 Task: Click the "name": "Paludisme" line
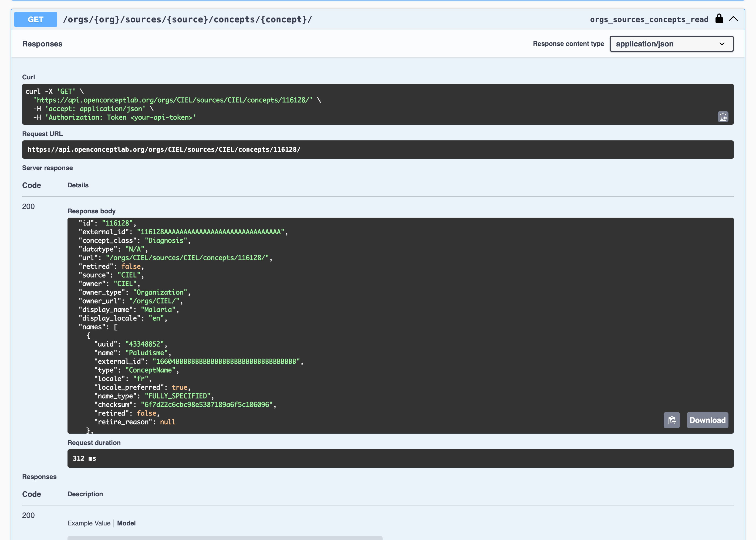[x=133, y=353]
